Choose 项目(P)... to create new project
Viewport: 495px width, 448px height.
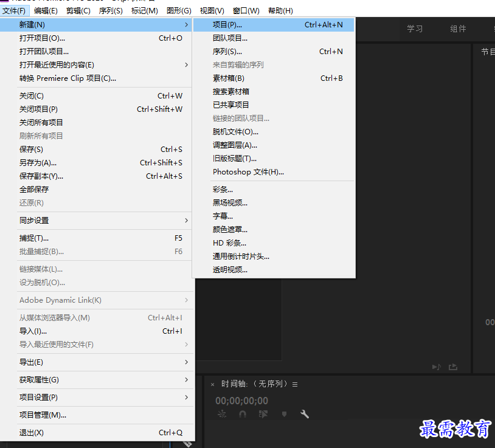274,24
